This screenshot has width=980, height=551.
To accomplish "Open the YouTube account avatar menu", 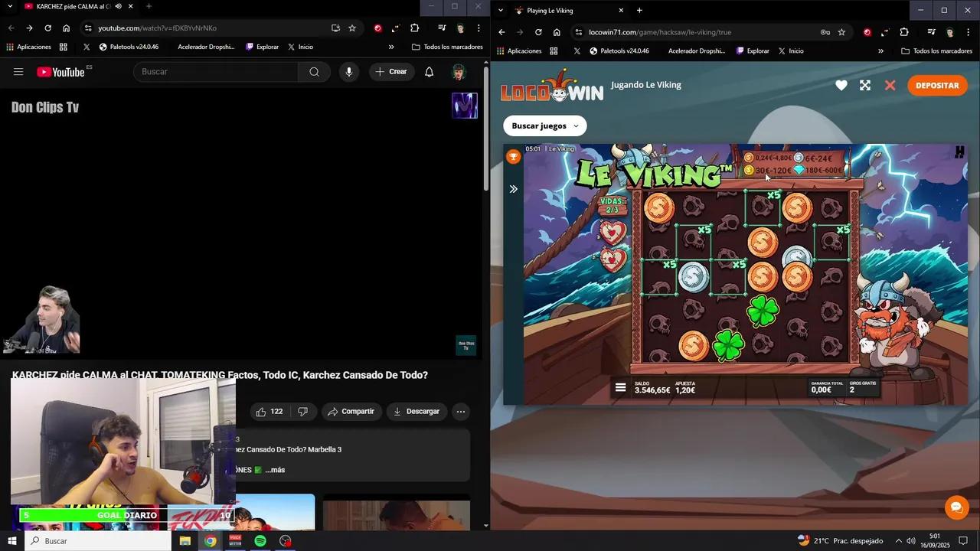I will [459, 72].
